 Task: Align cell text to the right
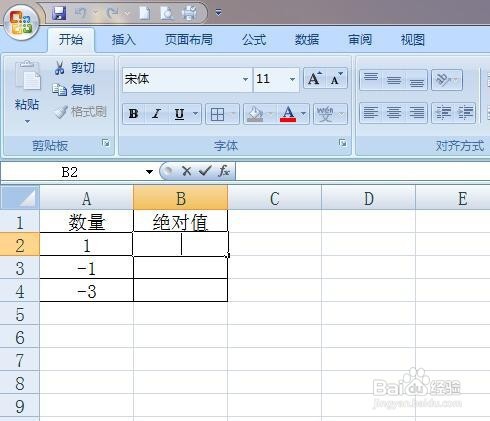(416, 113)
